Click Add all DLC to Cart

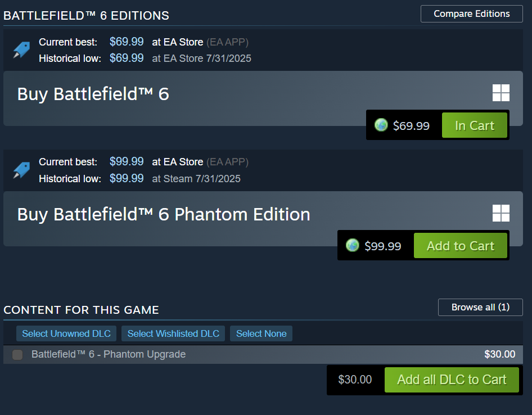point(452,380)
